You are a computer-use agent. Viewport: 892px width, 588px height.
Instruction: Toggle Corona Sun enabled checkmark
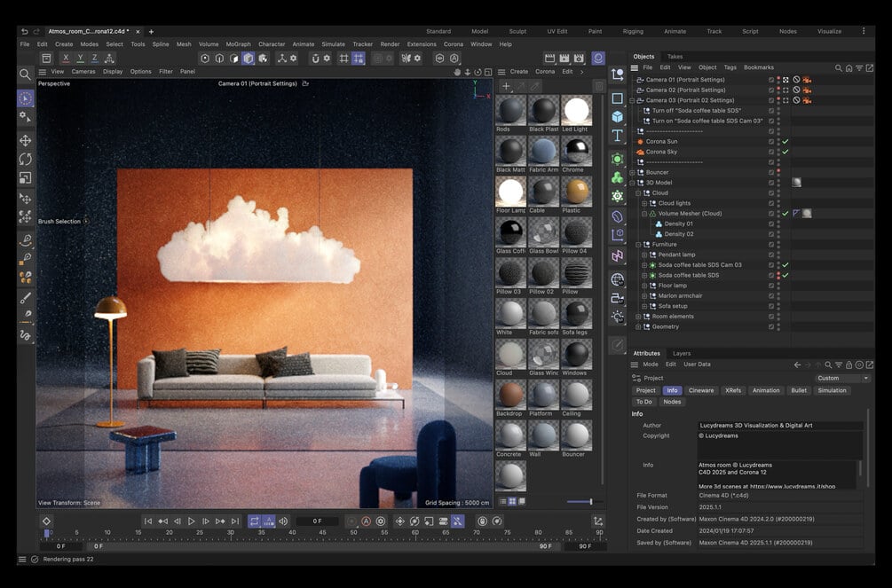click(x=785, y=142)
